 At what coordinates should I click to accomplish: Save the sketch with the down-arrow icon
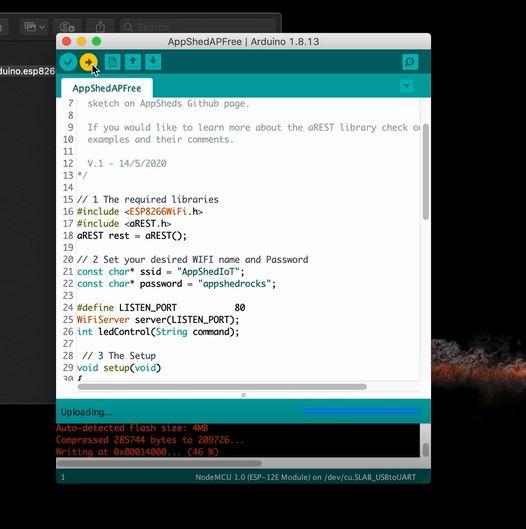(153, 62)
